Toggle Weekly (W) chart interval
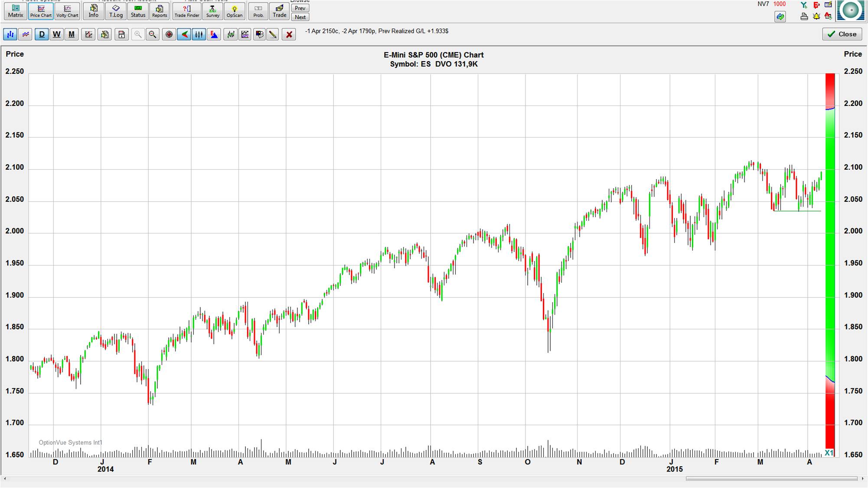This screenshot has height=488, width=868. tap(56, 34)
